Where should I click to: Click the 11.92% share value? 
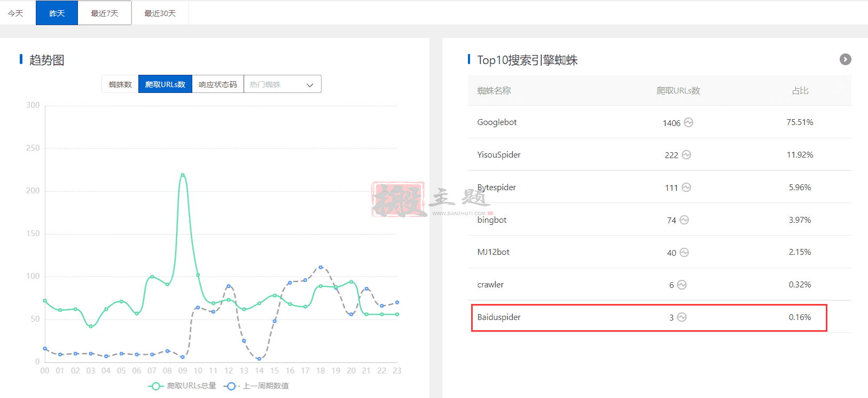tap(800, 155)
